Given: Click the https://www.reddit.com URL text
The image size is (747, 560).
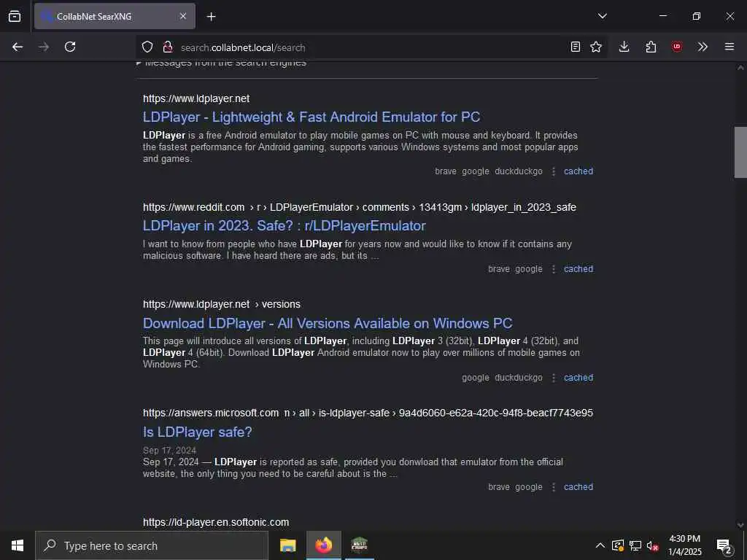Looking at the screenshot, I should click(193, 207).
